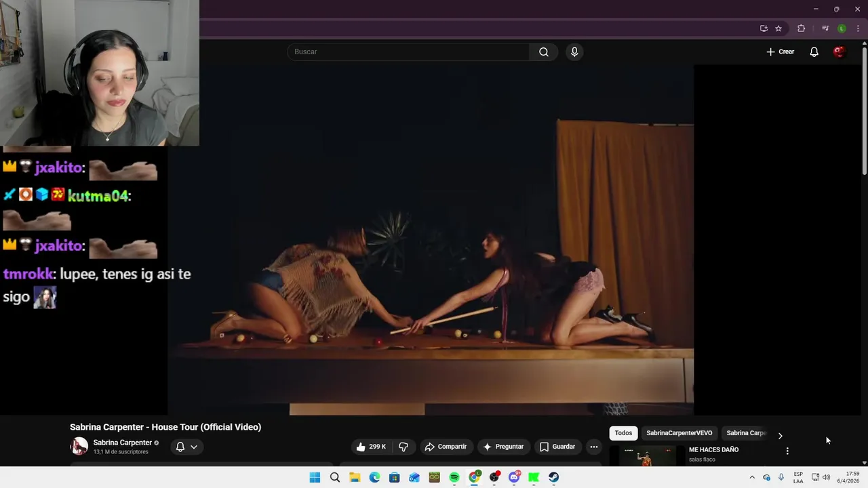The width and height of the screenshot is (868, 488).
Task: Click the YouTube search magnifier button
Action: (543, 52)
